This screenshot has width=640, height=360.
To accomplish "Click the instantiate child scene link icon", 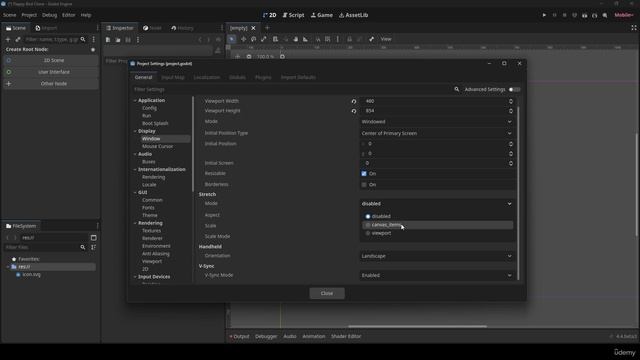I will pos(18,39).
